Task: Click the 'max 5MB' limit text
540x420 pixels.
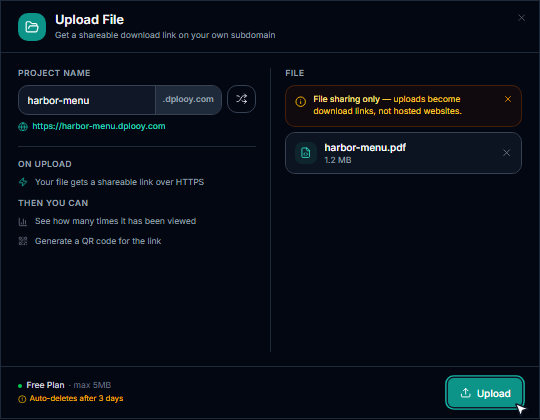Action: pos(92,385)
